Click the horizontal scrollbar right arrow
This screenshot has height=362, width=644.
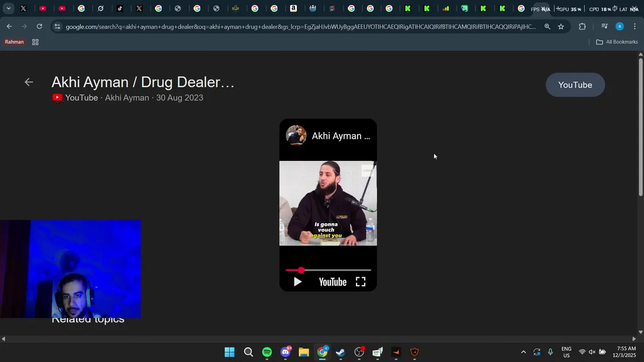tap(634, 339)
